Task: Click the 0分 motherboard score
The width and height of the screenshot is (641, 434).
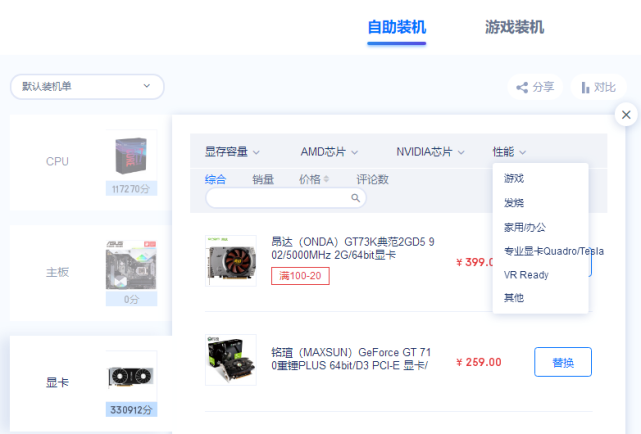Action: tap(131, 299)
